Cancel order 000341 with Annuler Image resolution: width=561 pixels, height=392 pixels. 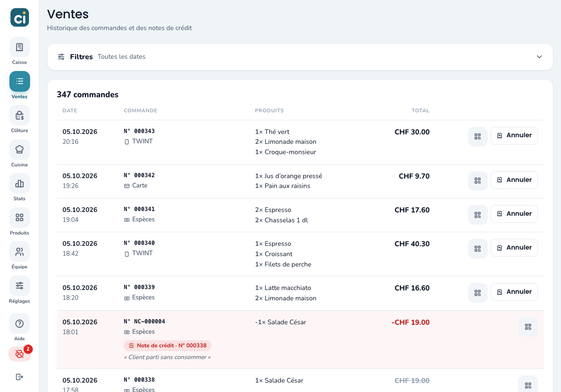[x=514, y=214]
